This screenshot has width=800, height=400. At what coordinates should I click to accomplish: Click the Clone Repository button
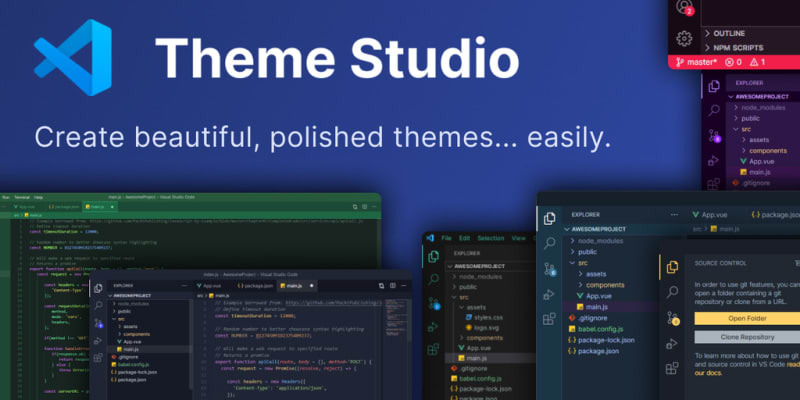click(746, 337)
